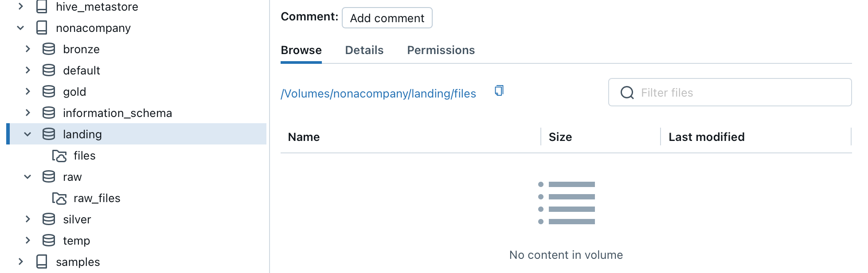Open the /Volumes/nonacompany/landing/files path link
Screen dimensions: 868x273
click(x=378, y=94)
